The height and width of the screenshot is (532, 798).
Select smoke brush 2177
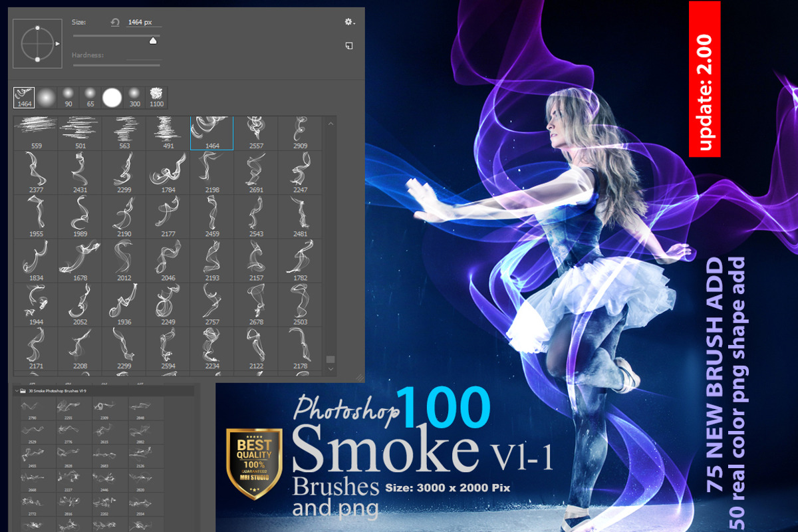168,217
